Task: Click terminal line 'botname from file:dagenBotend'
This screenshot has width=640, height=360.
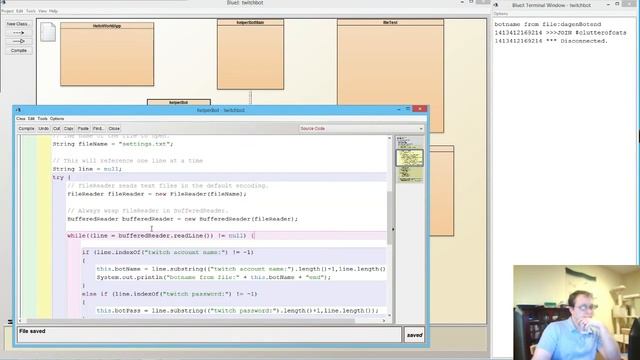Action: pos(548,24)
